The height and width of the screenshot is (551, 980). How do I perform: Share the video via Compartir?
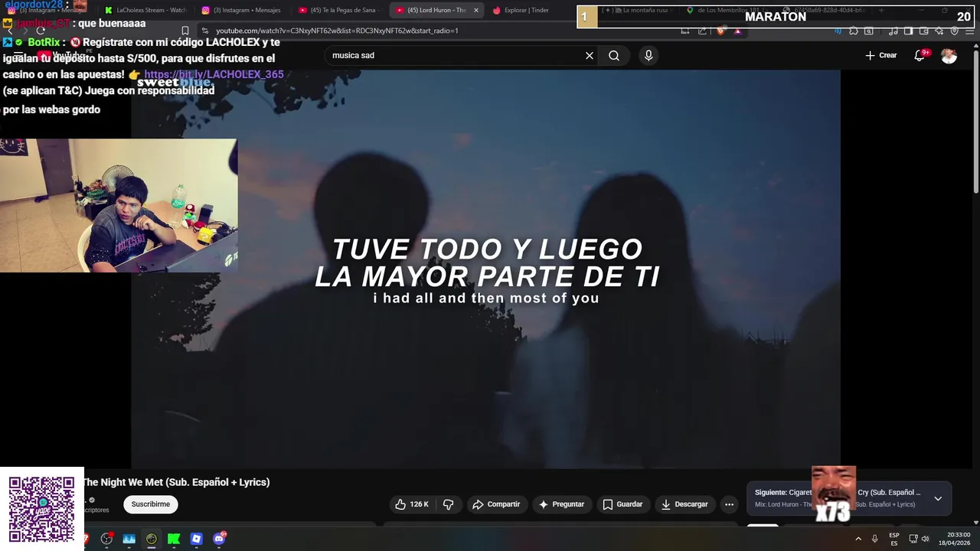496,504
